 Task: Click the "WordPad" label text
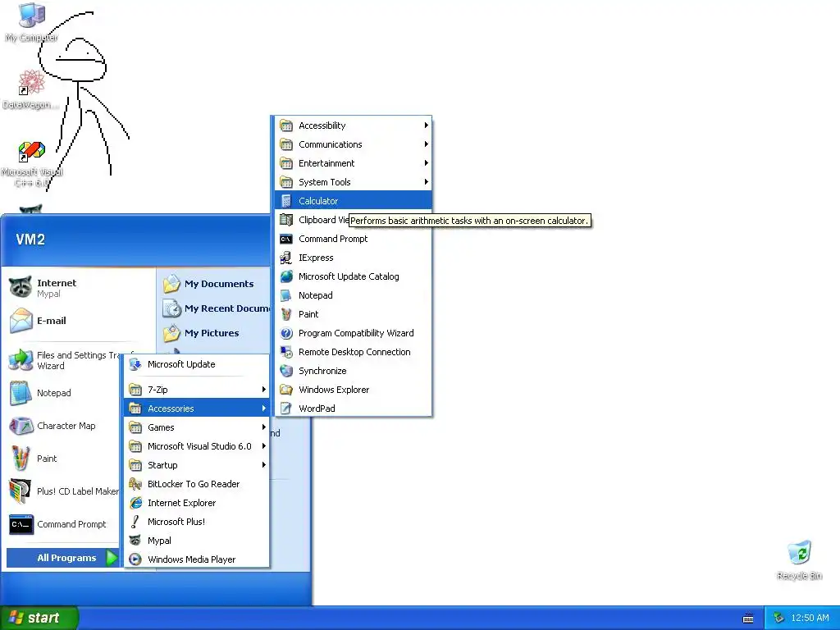point(317,409)
